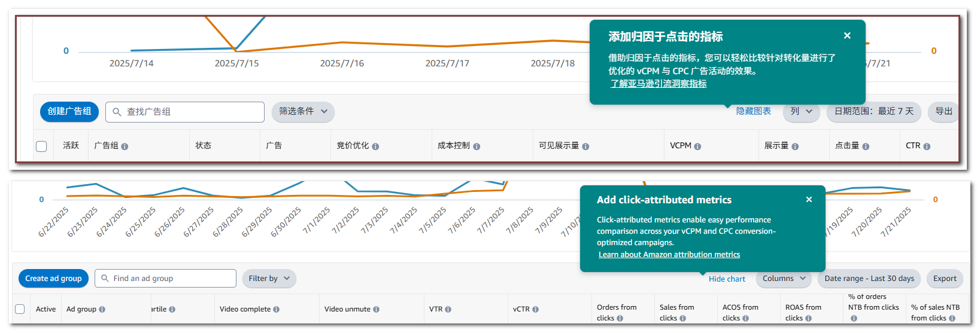Click info icon under Orders from clicks

(x=620, y=319)
